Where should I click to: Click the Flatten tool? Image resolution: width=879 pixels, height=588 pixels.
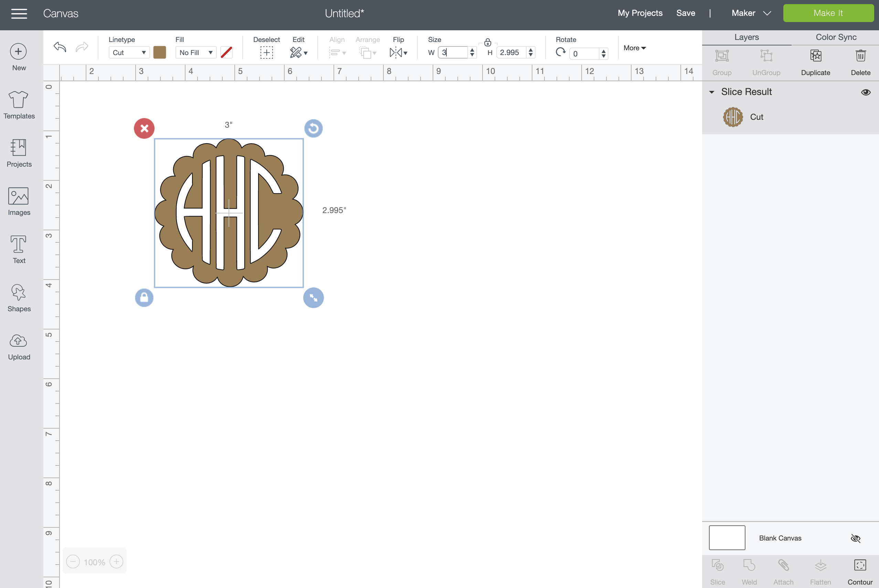820,572
